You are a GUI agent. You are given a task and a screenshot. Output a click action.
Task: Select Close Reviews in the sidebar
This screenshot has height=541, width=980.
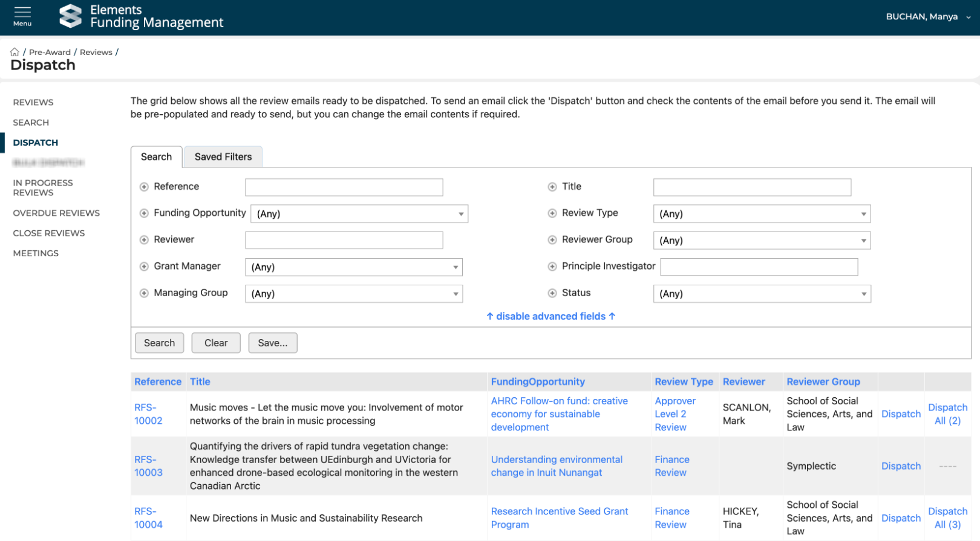49,233
